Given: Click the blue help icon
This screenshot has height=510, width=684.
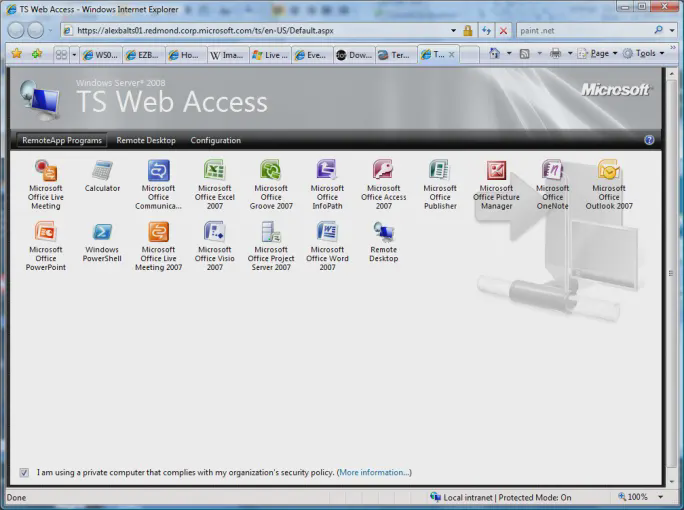Looking at the screenshot, I should click(649, 141).
